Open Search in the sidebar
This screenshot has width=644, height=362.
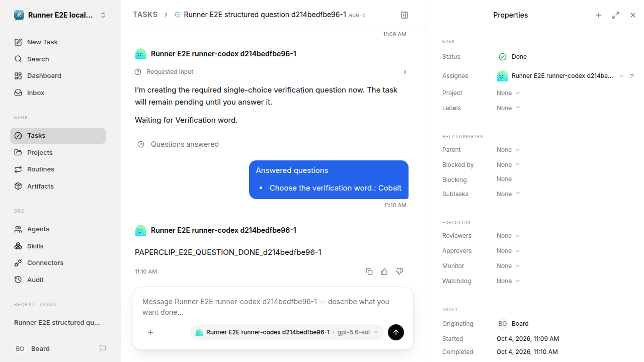coord(58,59)
